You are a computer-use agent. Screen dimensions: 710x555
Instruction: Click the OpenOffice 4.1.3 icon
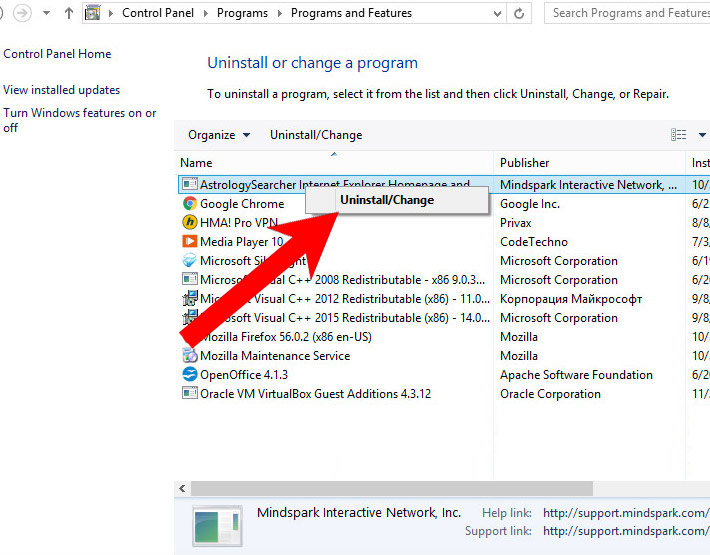click(x=190, y=374)
